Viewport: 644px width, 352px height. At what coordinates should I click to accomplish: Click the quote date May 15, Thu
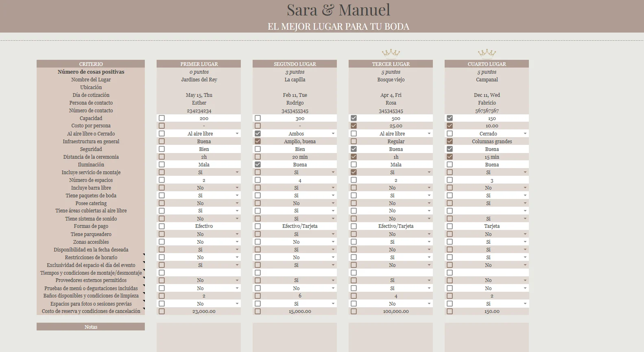tap(199, 95)
